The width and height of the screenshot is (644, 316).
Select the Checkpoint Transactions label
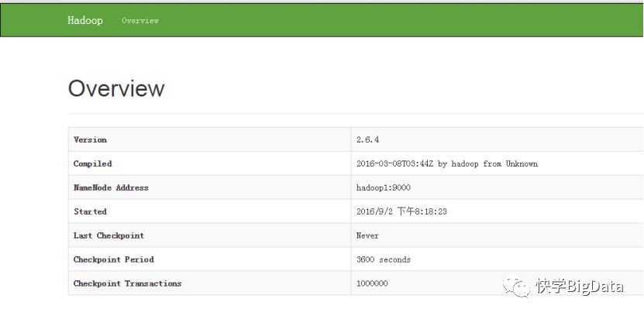127,283
